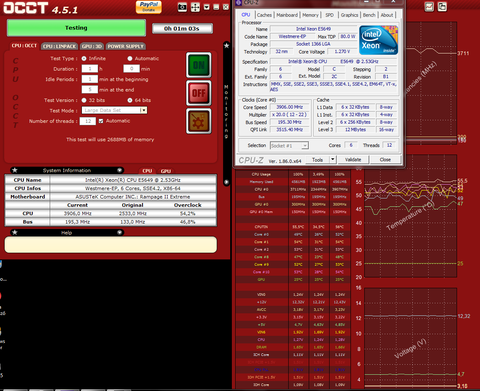
Task: Show GPU system information tab
Action: (166, 171)
